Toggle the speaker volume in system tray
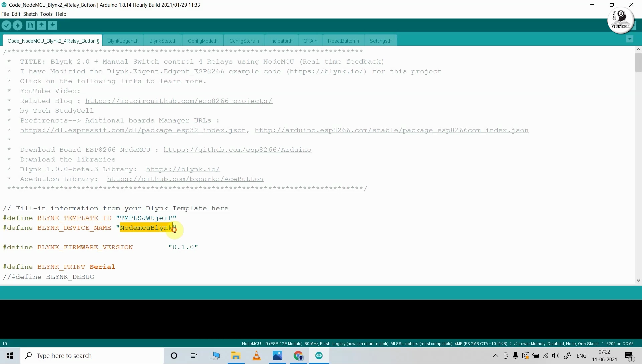 click(x=556, y=356)
